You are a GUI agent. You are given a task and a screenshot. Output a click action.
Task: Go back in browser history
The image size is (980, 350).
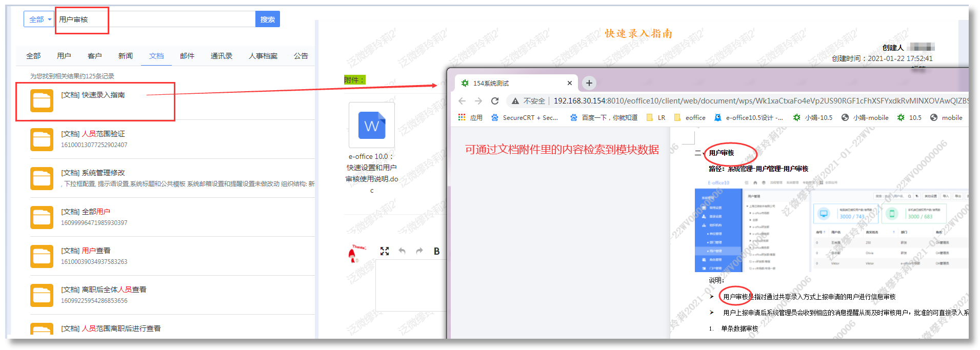click(x=462, y=101)
